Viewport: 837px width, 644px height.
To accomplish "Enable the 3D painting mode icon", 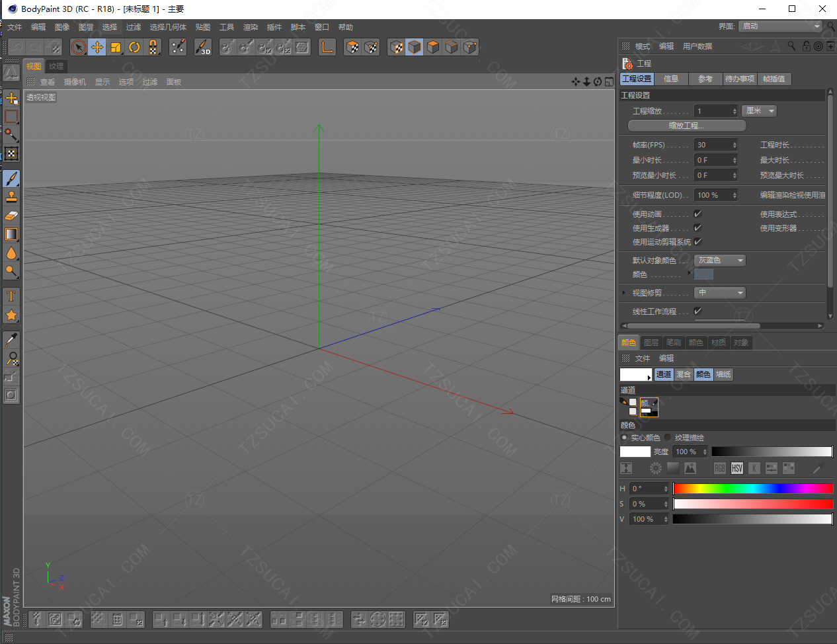I will click(203, 47).
